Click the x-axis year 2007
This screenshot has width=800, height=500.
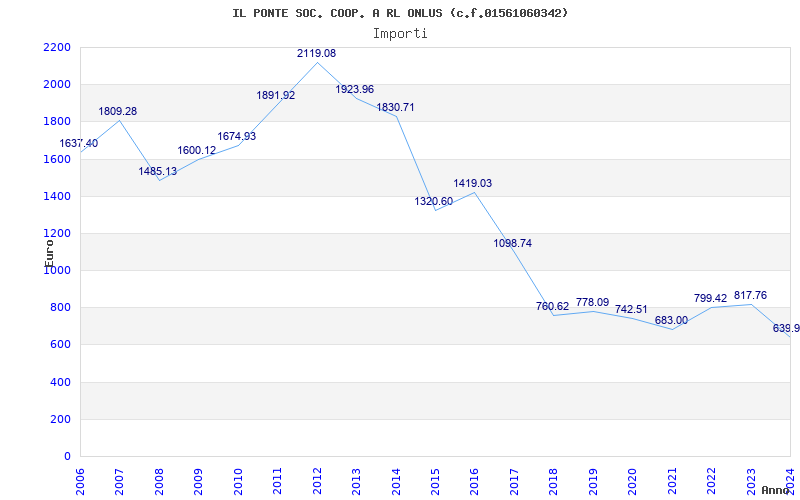[119, 481]
